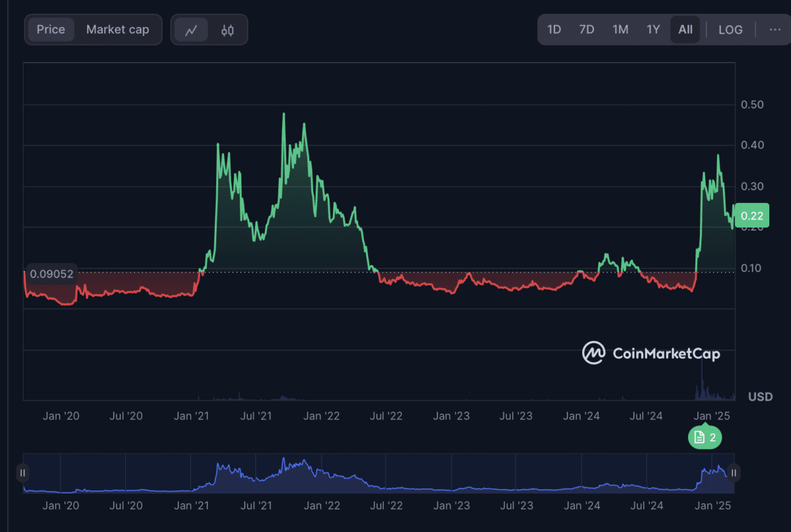Click the left navigator handle icon
The image size is (791, 532).
pos(23,473)
